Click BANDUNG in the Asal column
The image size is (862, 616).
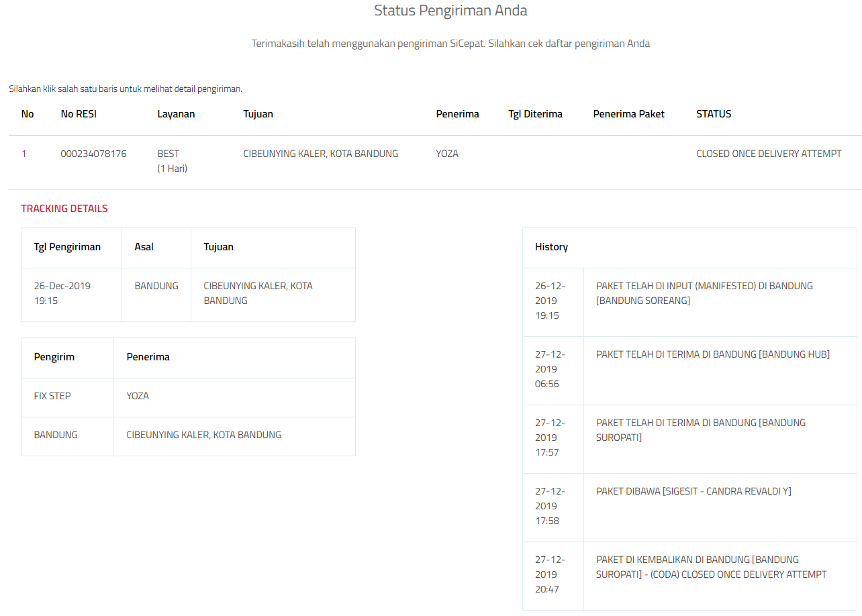(x=156, y=286)
